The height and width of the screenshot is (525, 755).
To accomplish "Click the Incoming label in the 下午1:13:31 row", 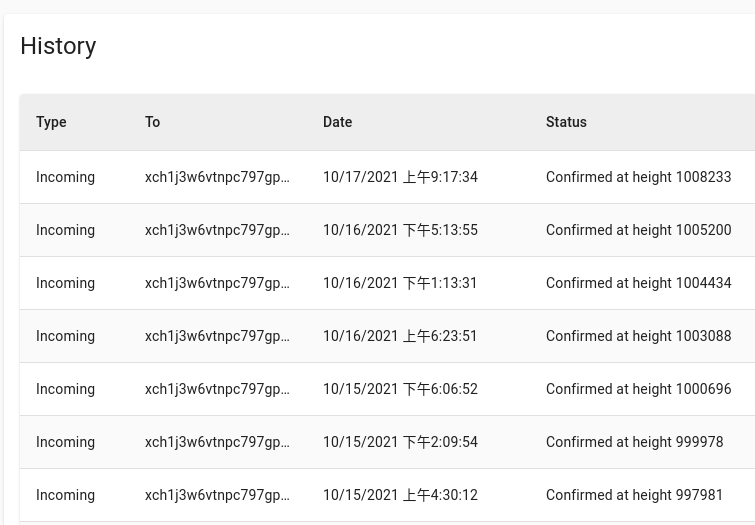I will coord(65,283).
